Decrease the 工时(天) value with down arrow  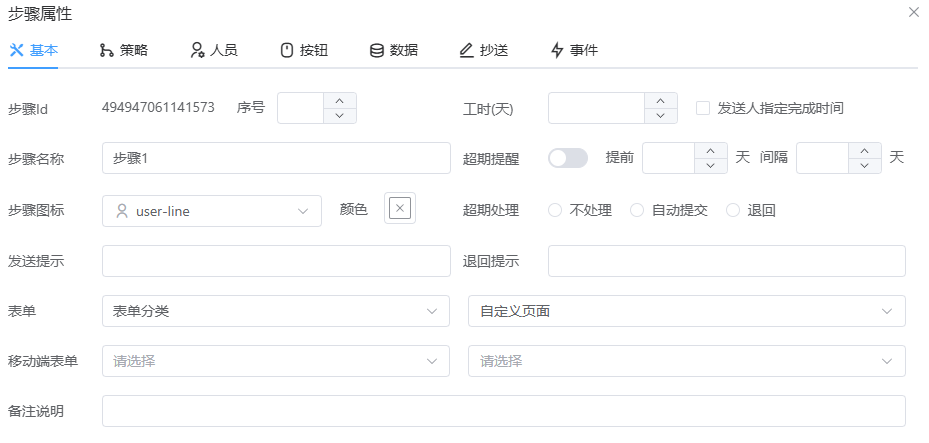(661, 116)
